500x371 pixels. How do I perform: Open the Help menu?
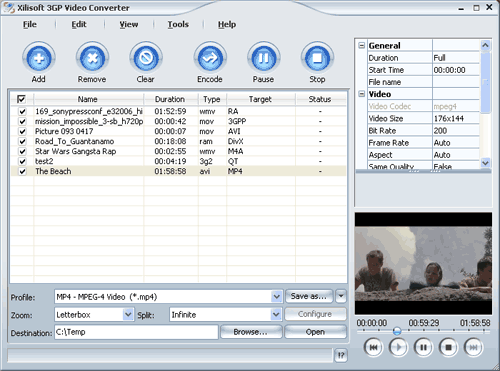click(227, 24)
